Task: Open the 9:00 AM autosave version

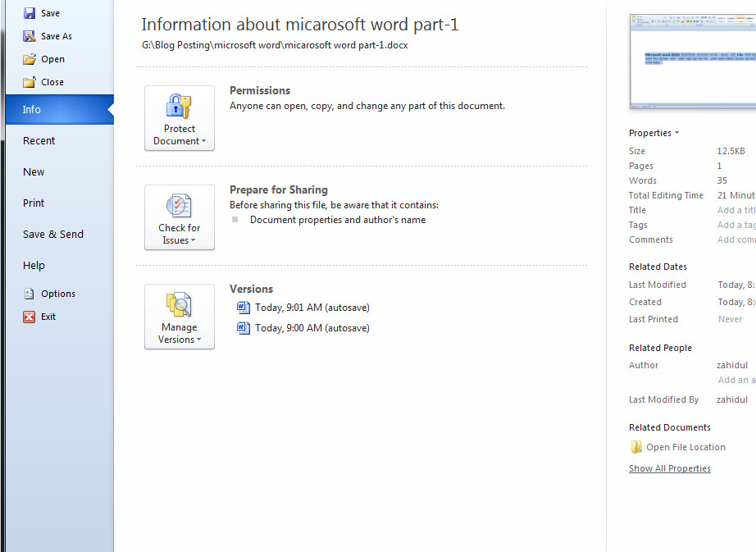Action: 312,328
